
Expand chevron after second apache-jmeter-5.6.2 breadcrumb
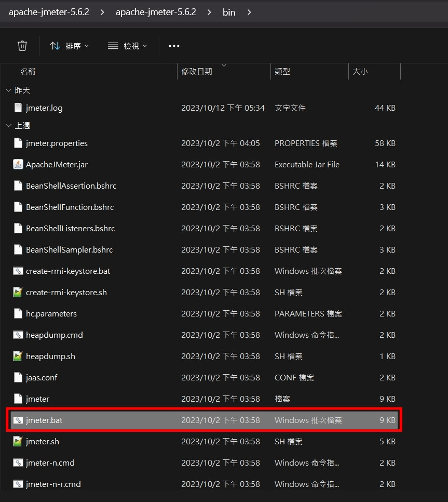click(x=209, y=12)
